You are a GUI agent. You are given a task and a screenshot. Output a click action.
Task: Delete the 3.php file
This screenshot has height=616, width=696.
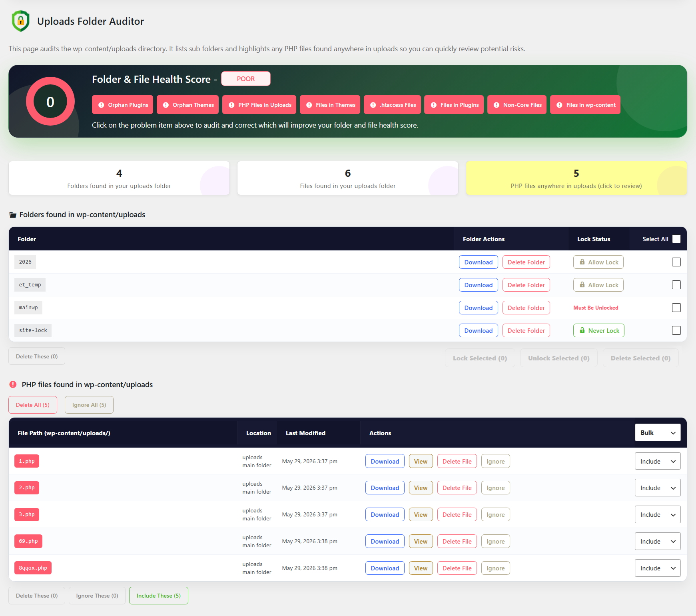click(x=457, y=514)
